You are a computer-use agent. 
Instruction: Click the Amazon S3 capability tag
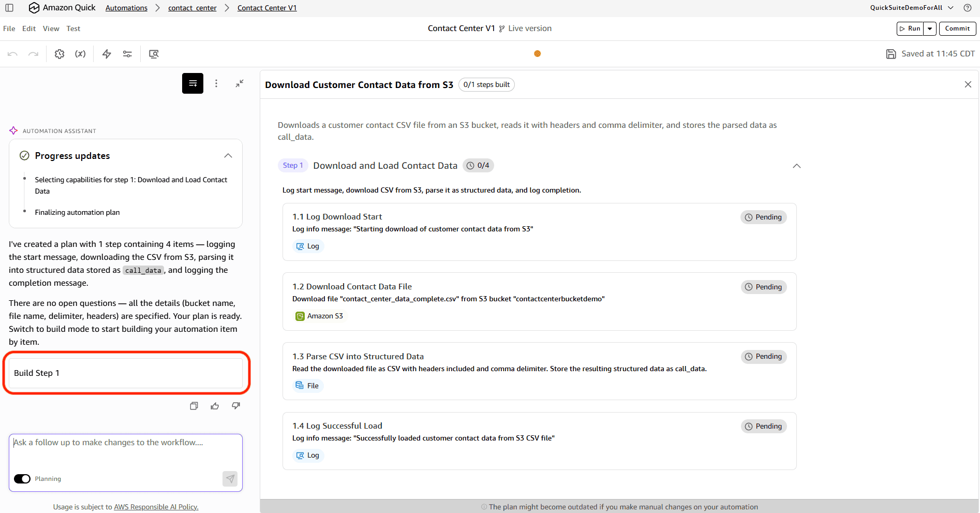319,316
